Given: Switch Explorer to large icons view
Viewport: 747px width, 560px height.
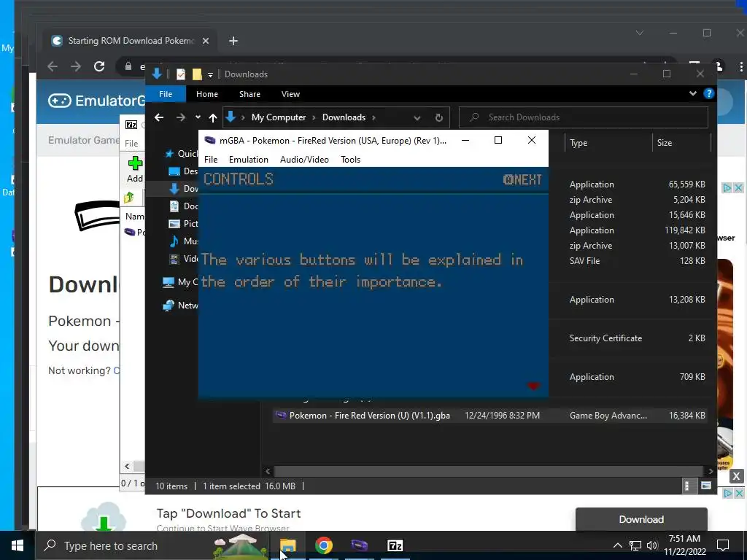Looking at the screenshot, I should 706,486.
